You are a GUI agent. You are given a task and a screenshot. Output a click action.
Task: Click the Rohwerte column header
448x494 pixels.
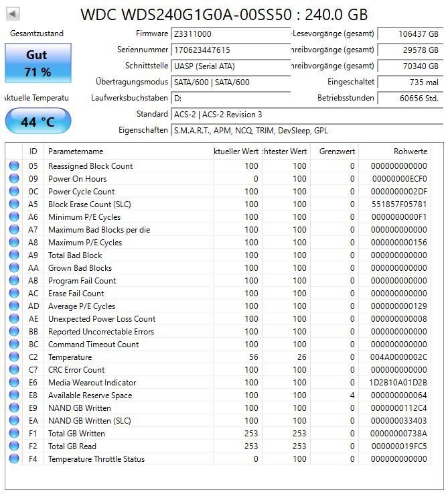pos(394,151)
